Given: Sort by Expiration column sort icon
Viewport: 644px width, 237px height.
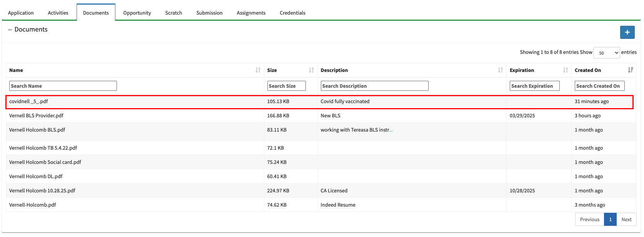Looking at the screenshot, I should point(565,70).
